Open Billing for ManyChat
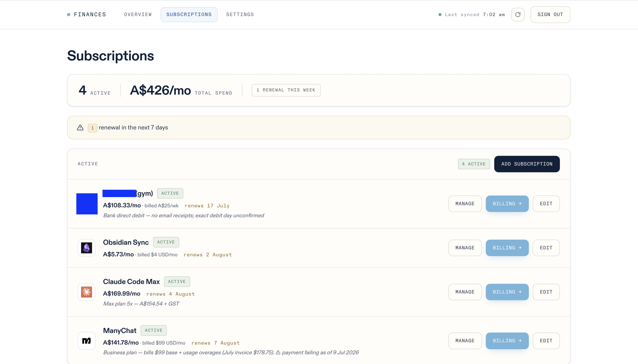The image size is (638, 364). pyautogui.click(x=507, y=341)
